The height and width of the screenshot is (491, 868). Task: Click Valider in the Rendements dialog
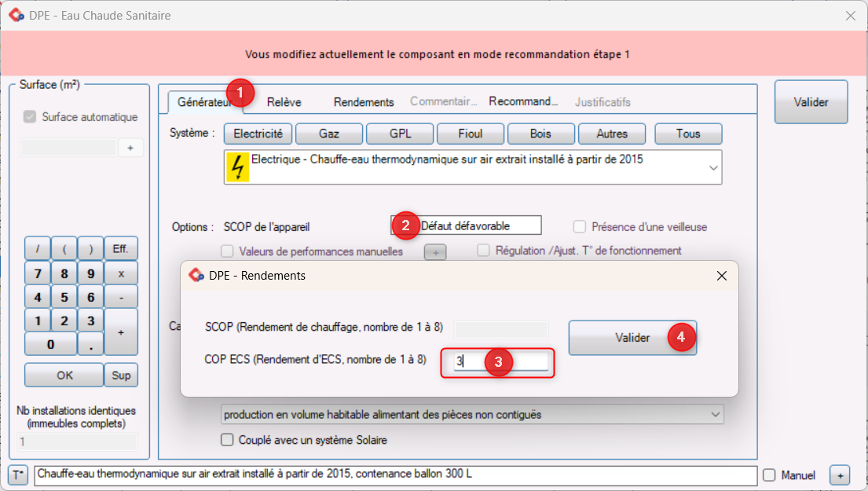(632, 338)
